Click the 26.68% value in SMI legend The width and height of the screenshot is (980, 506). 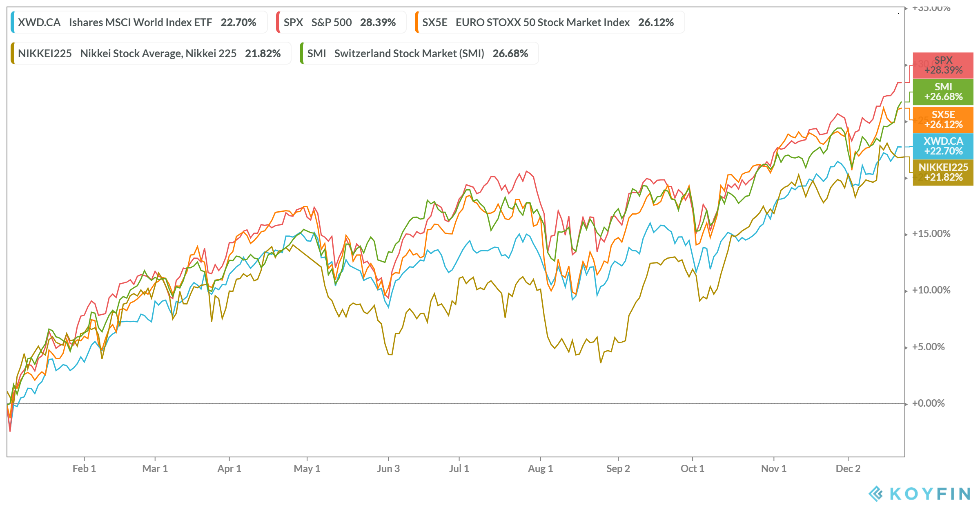click(510, 53)
